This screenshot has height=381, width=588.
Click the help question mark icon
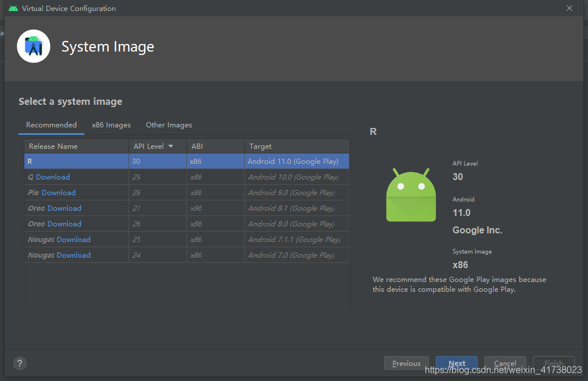[x=20, y=363]
